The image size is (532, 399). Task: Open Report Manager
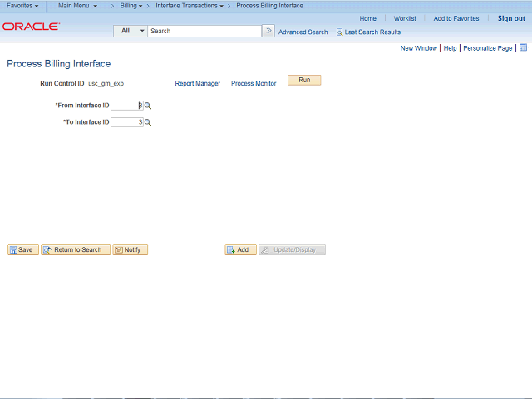coord(198,83)
